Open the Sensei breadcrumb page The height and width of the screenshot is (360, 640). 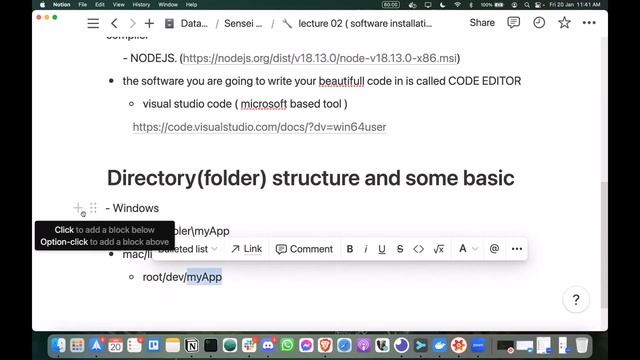point(243,23)
